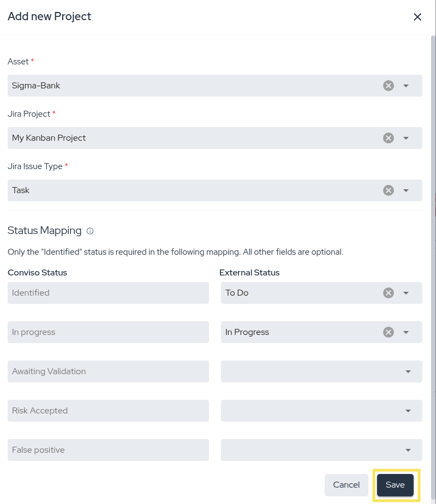Clear the Sigma-Bank asset selection
436x504 pixels.
coord(388,86)
